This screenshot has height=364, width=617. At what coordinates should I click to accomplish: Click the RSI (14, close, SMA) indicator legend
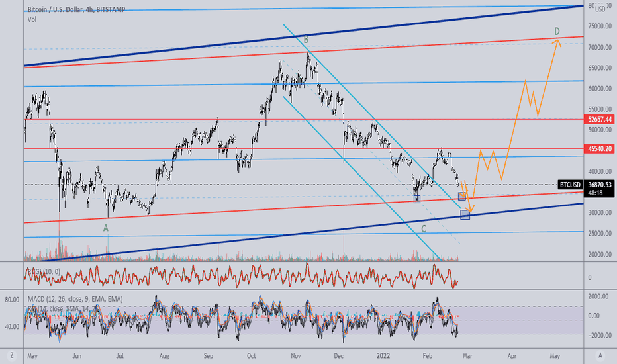pos(60,309)
